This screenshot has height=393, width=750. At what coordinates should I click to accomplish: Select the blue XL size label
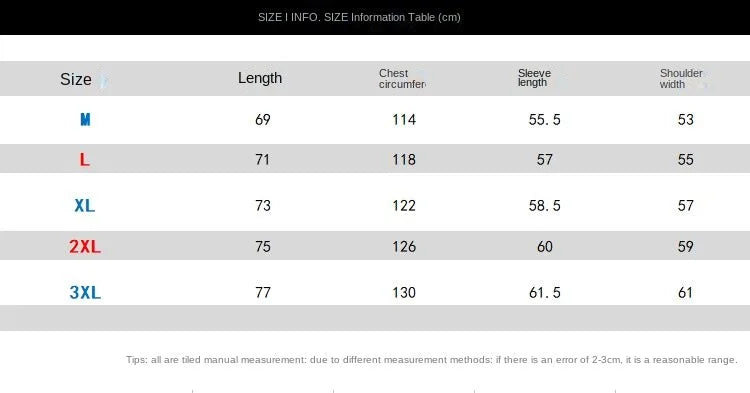click(x=85, y=206)
